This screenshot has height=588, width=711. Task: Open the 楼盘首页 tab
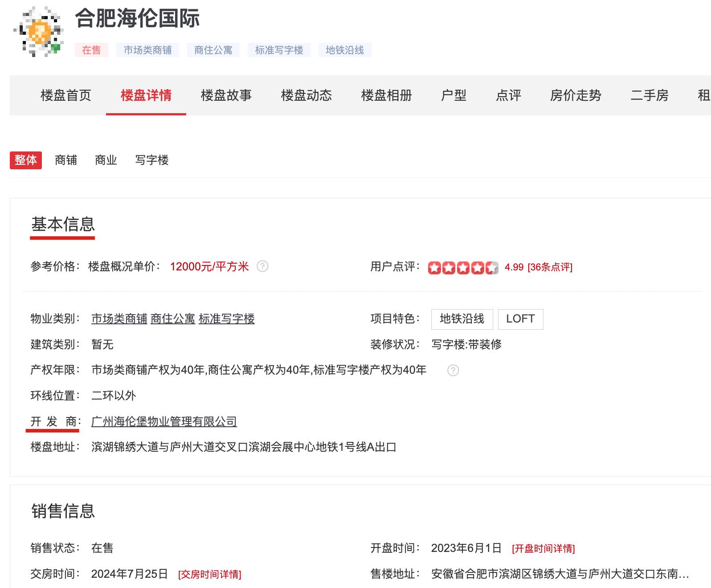(x=66, y=95)
